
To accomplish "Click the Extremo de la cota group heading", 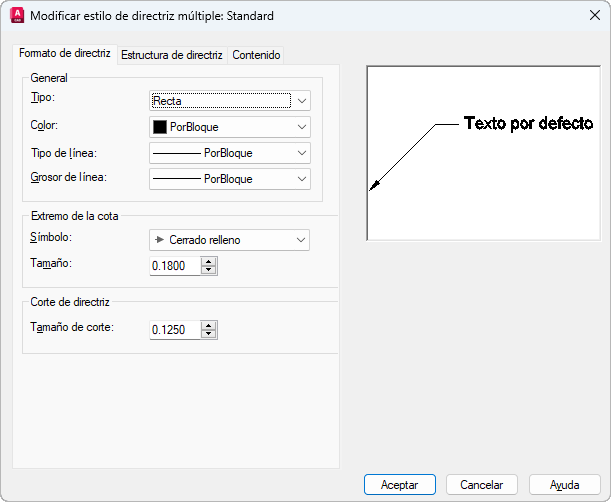I will (75, 216).
